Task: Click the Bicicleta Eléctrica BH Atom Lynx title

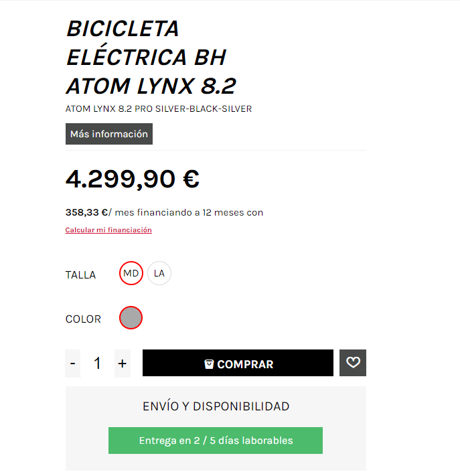Action: [151, 58]
